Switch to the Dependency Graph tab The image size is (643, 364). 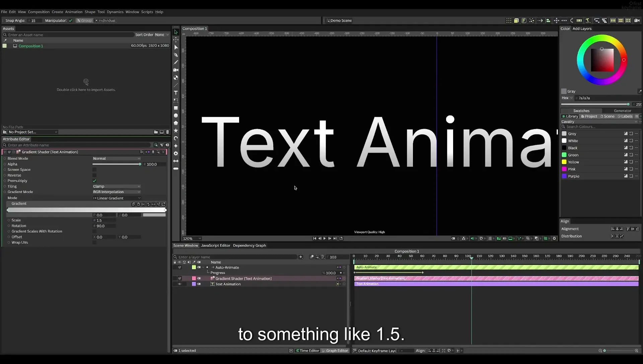pos(249,246)
